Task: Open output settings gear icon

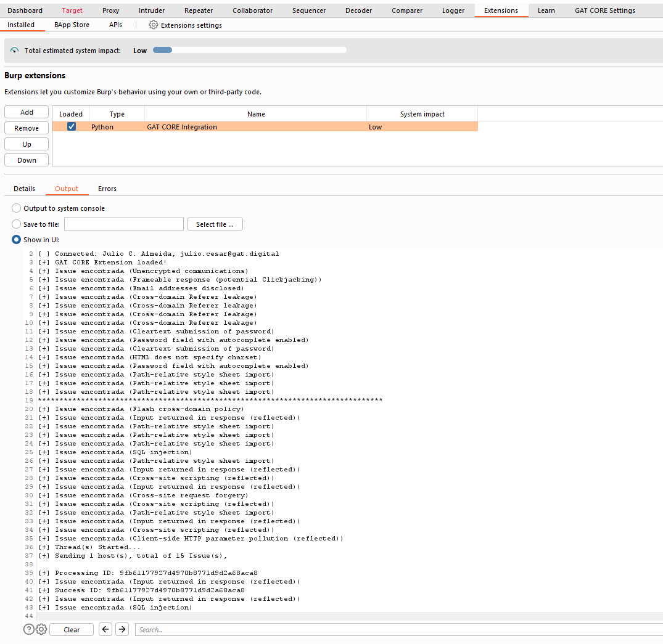Action: click(41, 629)
